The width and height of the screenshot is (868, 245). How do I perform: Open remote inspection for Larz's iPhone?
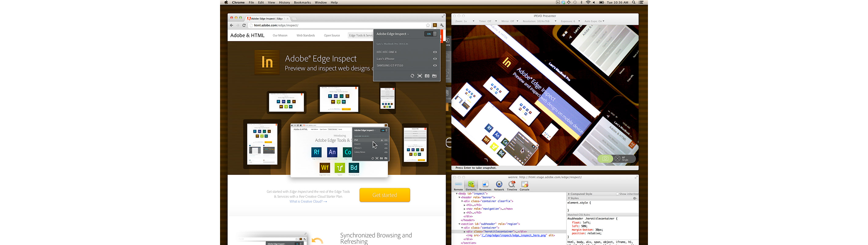tap(435, 59)
